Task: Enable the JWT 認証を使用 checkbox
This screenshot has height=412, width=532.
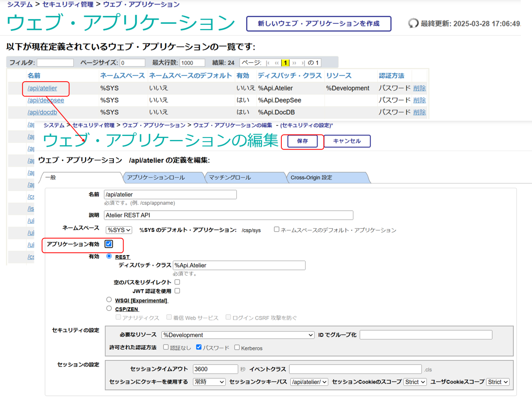Action: pos(177,291)
